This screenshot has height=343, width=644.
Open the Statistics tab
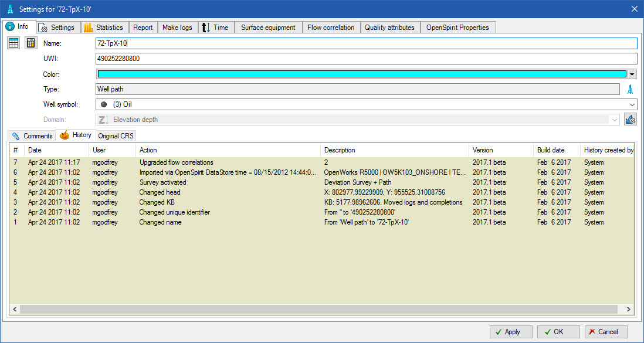(x=103, y=28)
